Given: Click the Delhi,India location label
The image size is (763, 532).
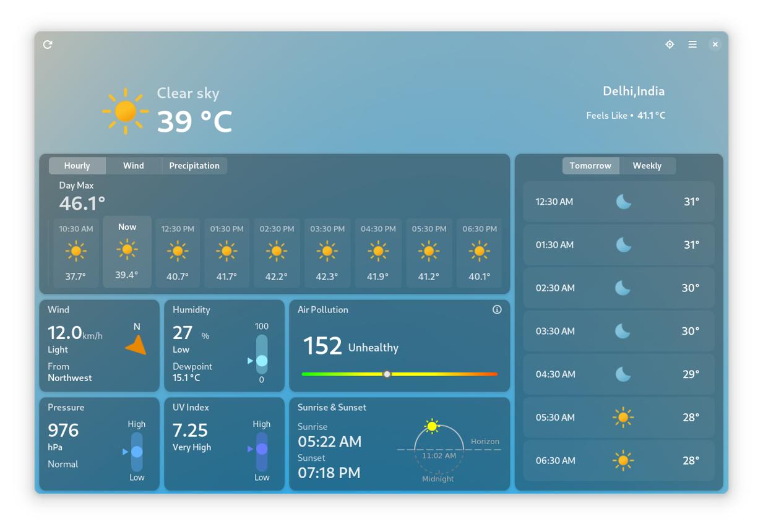Looking at the screenshot, I should pyautogui.click(x=634, y=91).
